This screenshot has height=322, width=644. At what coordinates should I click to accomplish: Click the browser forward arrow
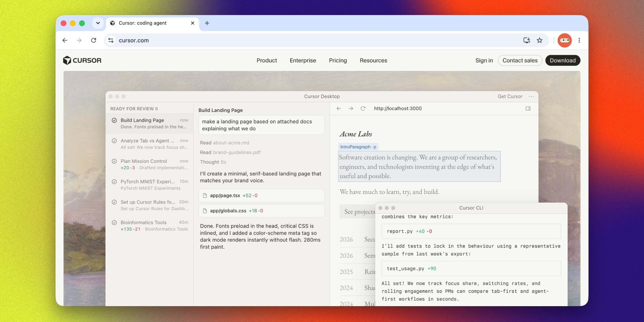tap(79, 40)
